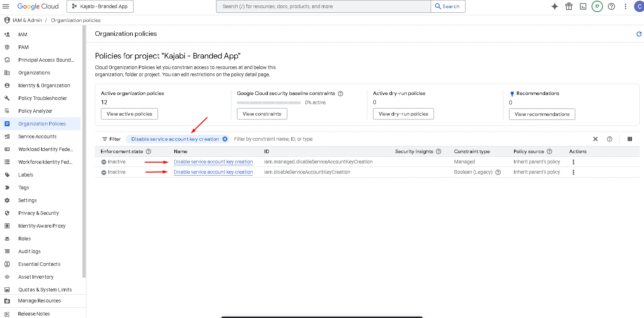The image size is (644, 318).
Task: Open the main navigation hamburger menu
Action: coord(6,6)
